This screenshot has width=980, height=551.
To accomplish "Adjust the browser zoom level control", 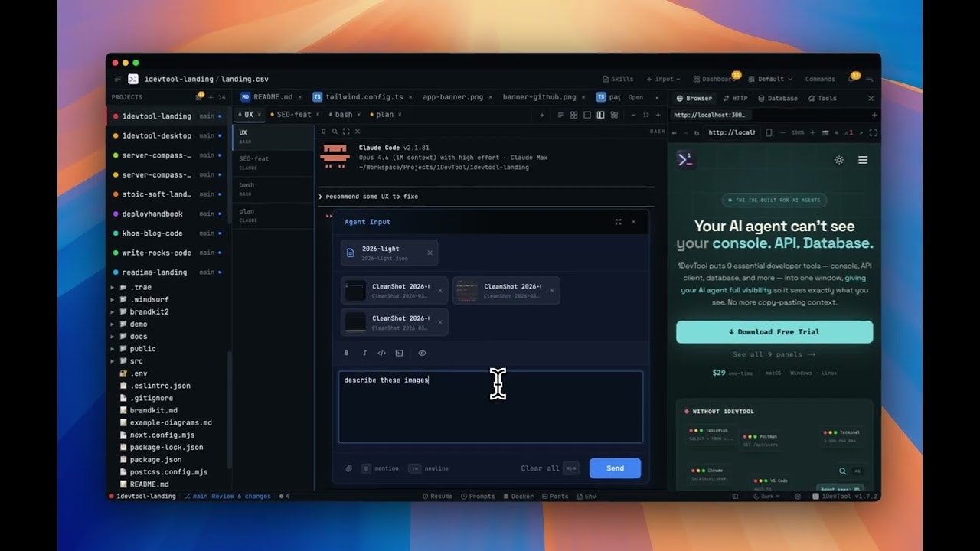I will pyautogui.click(x=799, y=131).
